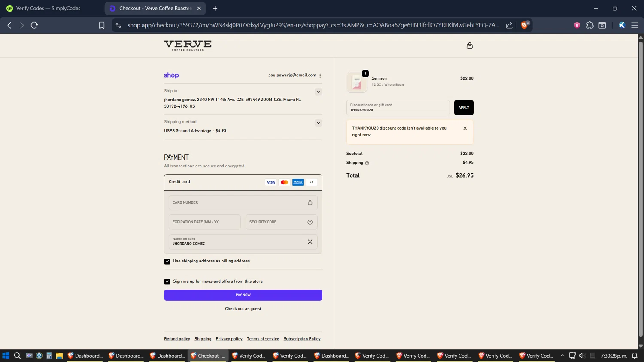Viewport: 644px width, 362px height.
Task: Click the Mastercard logo
Action: [284, 182]
